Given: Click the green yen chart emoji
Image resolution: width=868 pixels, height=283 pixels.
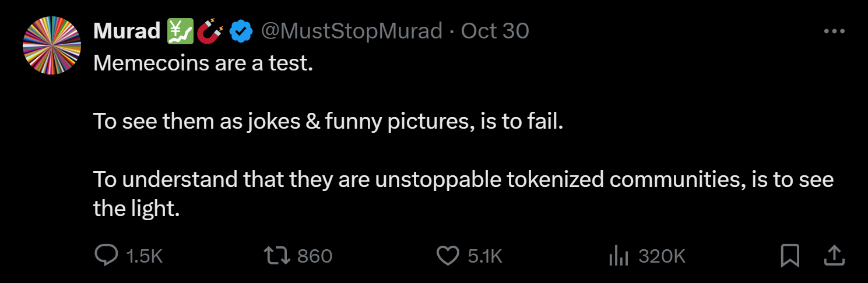Looking at the screenshot, I should [x=180, y=31].
